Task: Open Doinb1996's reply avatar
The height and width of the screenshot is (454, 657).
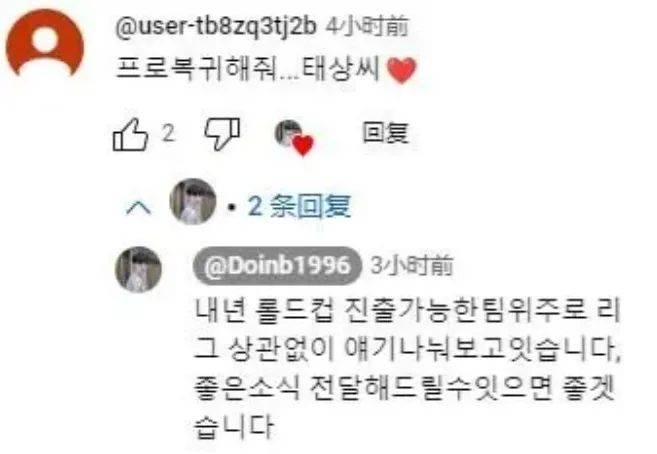Action: [138, 270]
